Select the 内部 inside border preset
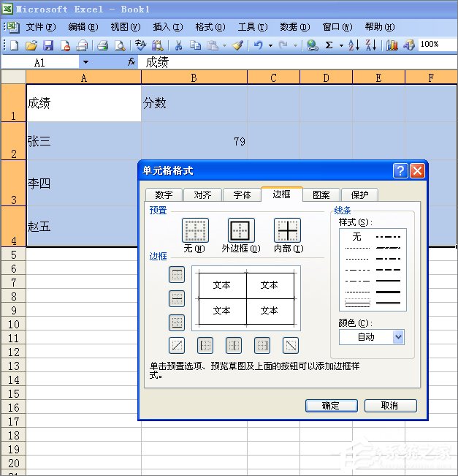The height and width of the screenshot is (476, 458). click(x=287, y=231)
